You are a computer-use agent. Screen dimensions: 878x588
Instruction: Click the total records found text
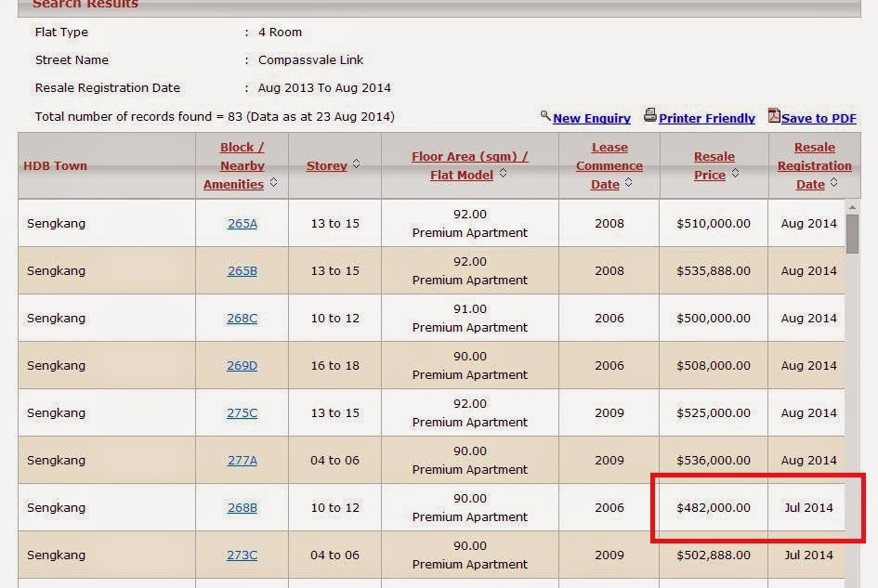click(x=215, y=116)
